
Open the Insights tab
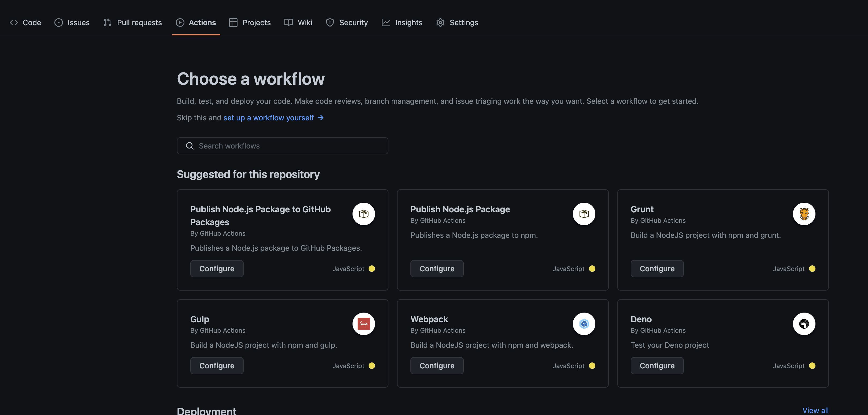402,23
